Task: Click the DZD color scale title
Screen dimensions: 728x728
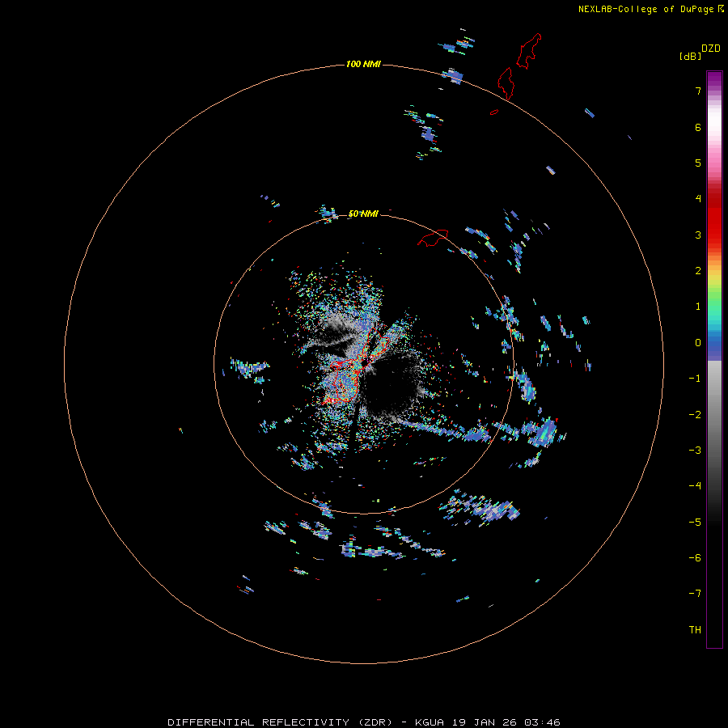Action: tap(711, 49)
